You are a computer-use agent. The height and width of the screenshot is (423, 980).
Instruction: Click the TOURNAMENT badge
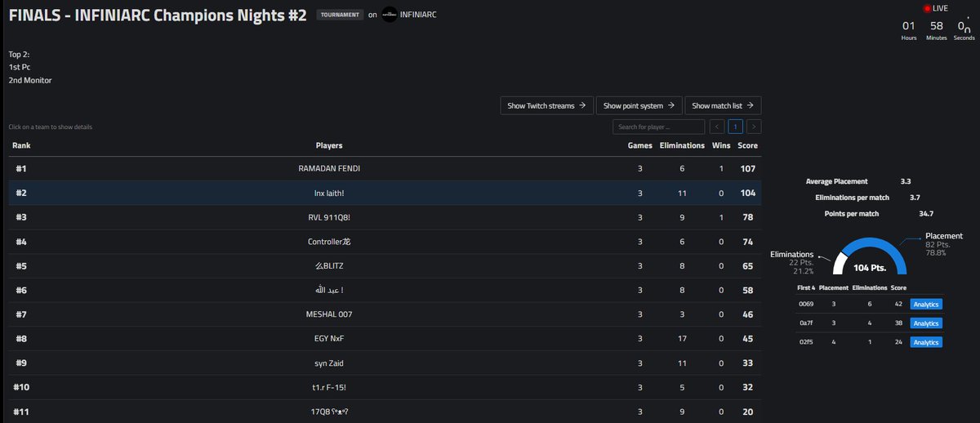coord(340,15)
